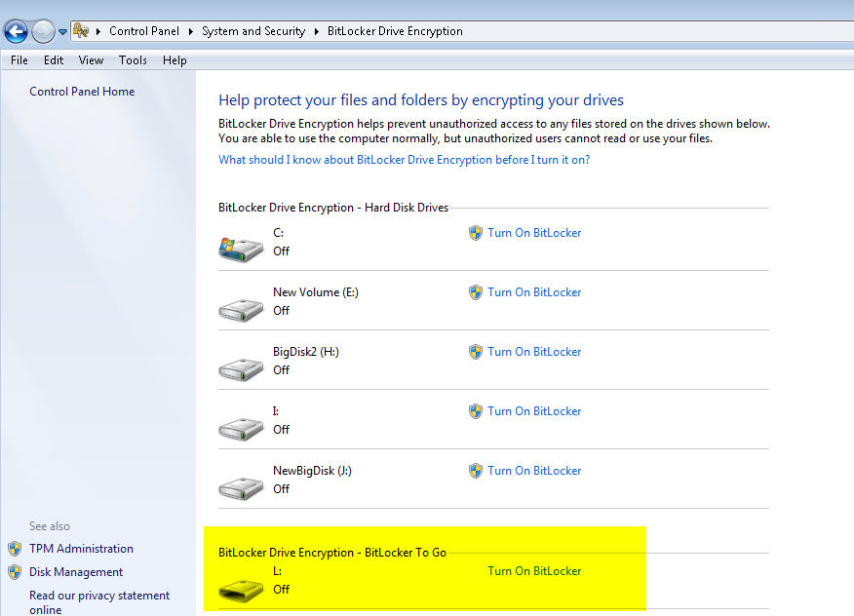
Task: Open 'Read our privacy statement online' link
Action: (x=99, y=602)
